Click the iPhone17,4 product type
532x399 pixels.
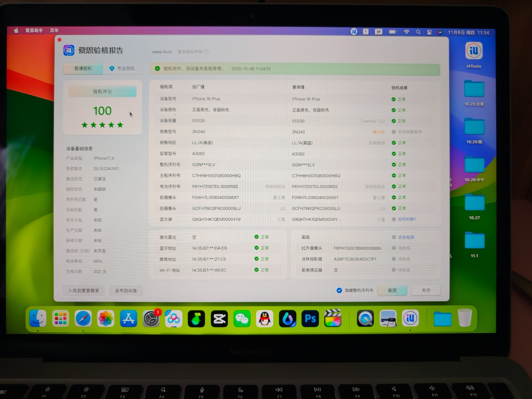point(104,158)
